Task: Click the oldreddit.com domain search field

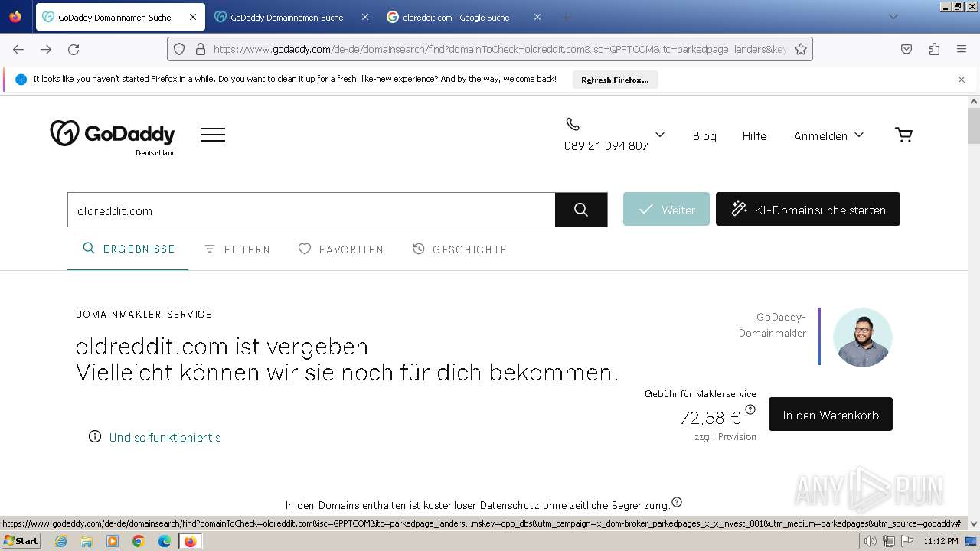Action: point(311,210)
